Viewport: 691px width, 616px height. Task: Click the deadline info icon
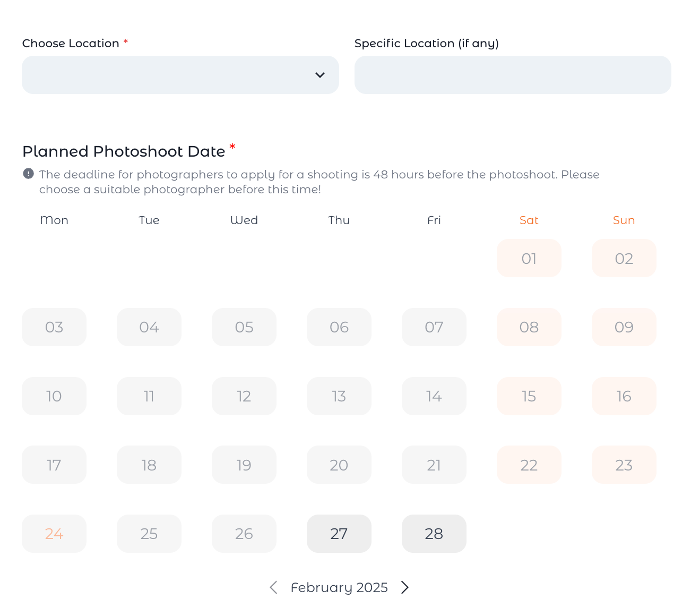pyautogui.click(x=29, y=174)
